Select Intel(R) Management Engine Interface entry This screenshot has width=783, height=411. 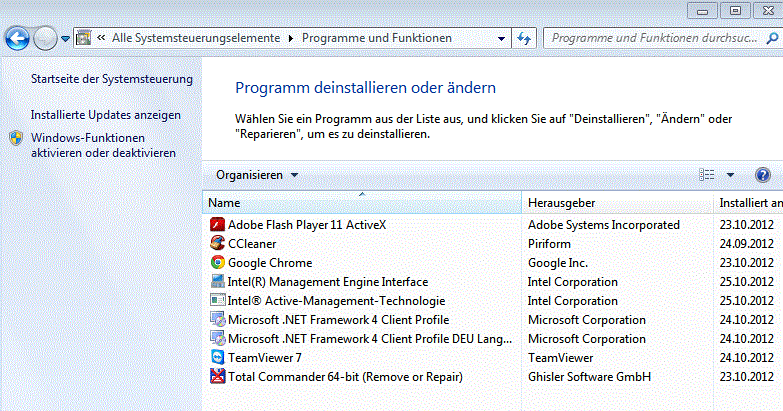click(328, 282)
